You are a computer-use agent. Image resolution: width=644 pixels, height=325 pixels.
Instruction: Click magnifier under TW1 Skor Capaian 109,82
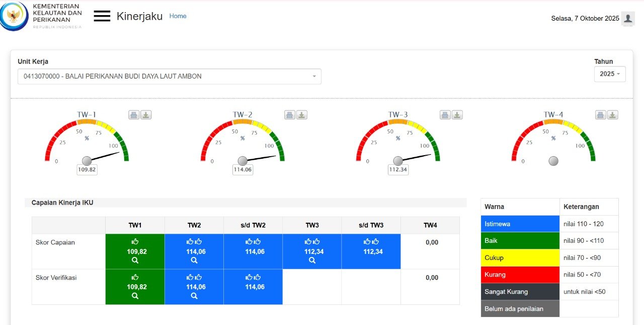pos(135,261)
